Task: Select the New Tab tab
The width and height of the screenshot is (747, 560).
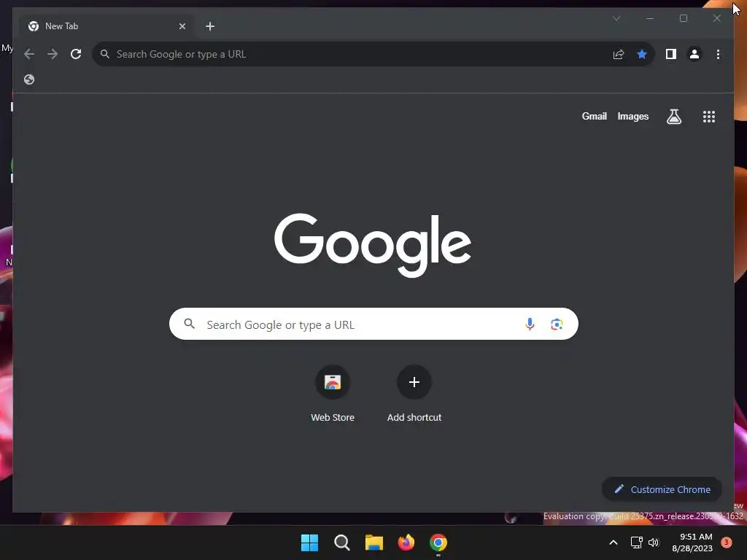Action: point(107,26)
